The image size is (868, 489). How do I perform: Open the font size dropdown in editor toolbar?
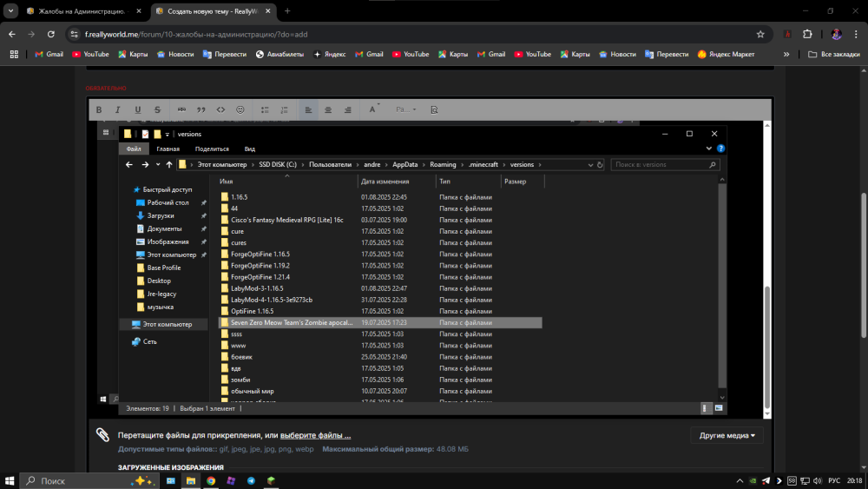point(405,109)
